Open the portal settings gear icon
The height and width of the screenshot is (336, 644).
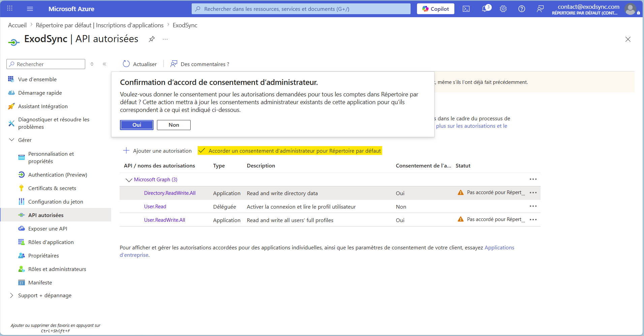[x=503, y=9]
